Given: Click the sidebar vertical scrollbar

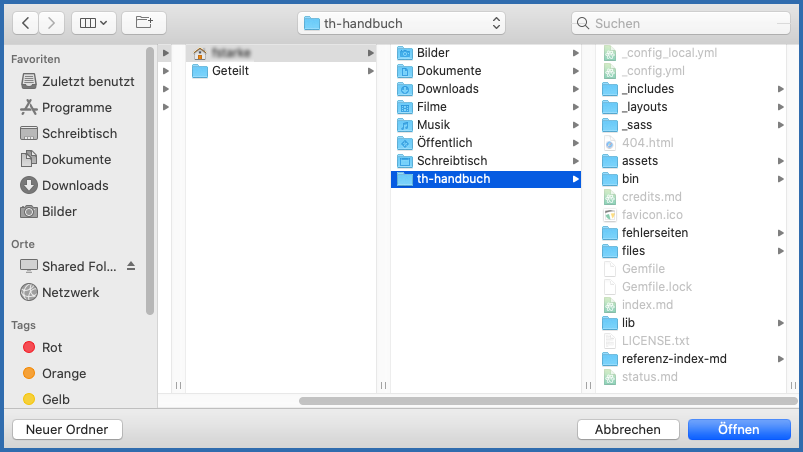Looking at the screenshot, I should coord(150,180).
